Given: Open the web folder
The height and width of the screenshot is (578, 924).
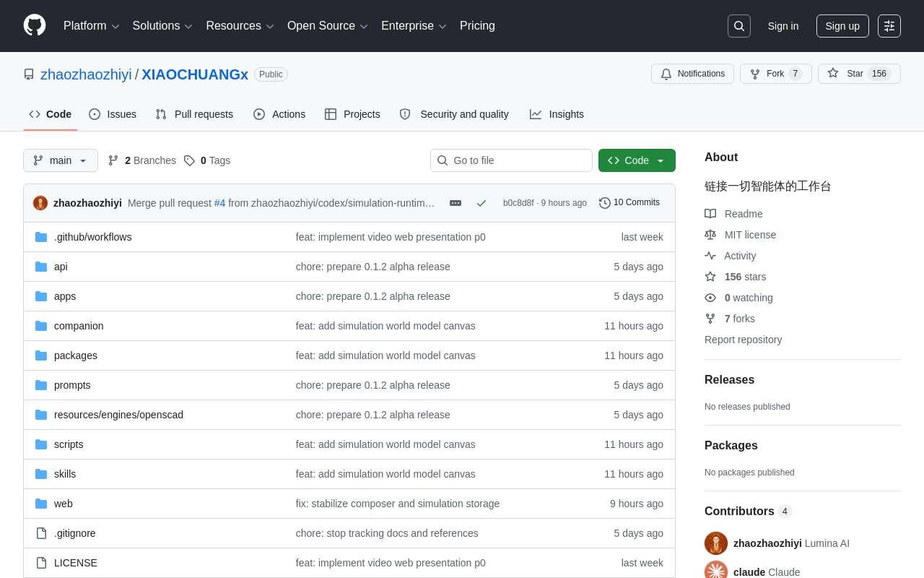Looking at the screenshot, I should pos(64,504).
